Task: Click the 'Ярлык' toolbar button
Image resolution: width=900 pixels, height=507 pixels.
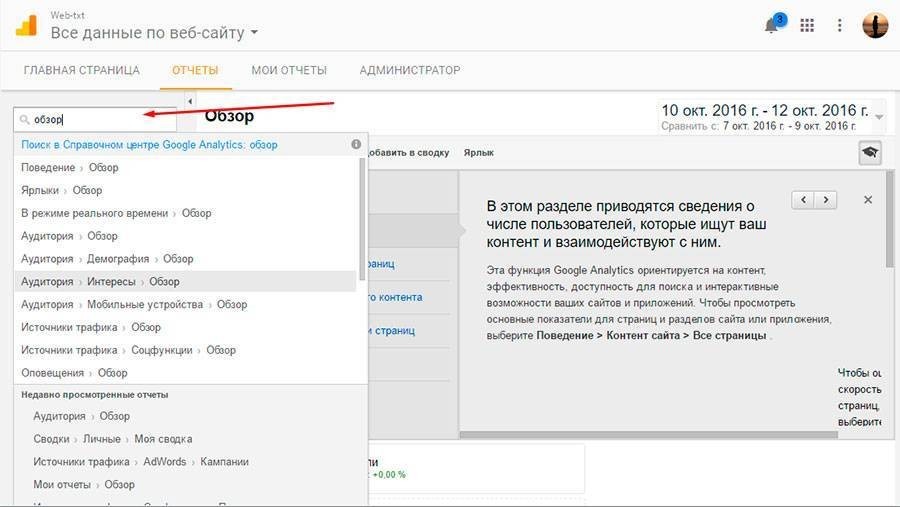Action: pos(479,153)
